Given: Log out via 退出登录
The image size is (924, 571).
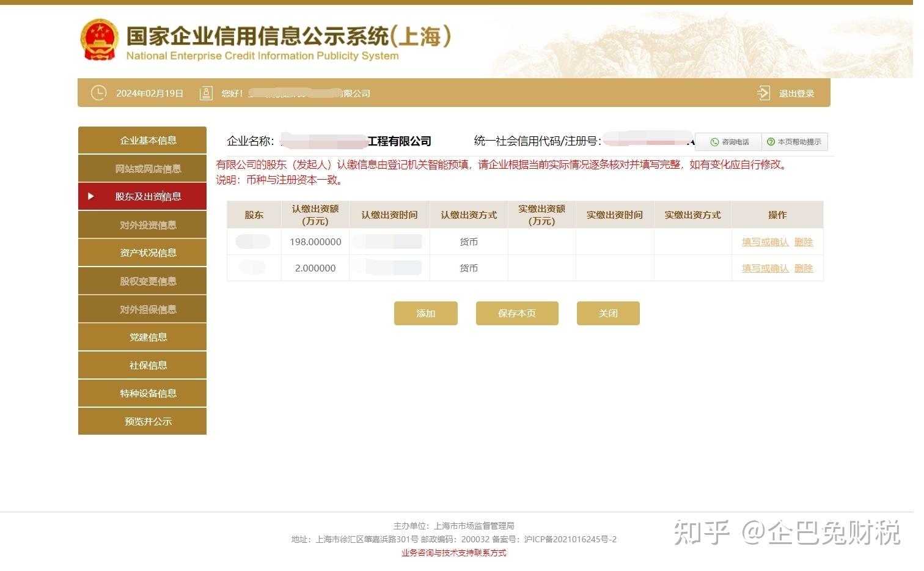Looking at the screenshot, I should [796, 94].
